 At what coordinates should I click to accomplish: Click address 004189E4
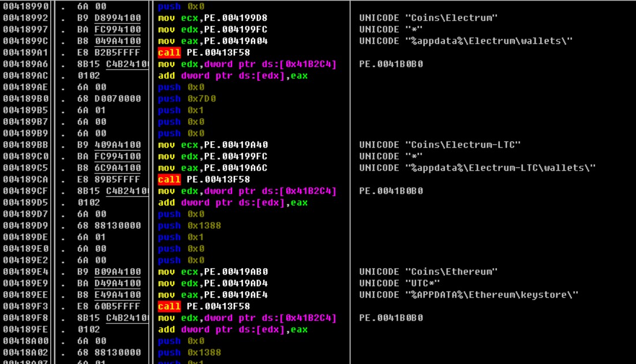tap(25, 272)
